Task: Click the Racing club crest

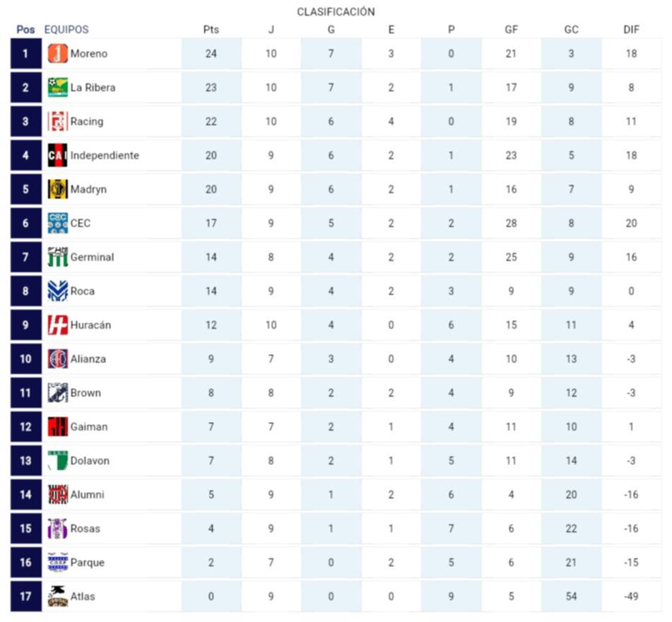Action: coord(58,122)
